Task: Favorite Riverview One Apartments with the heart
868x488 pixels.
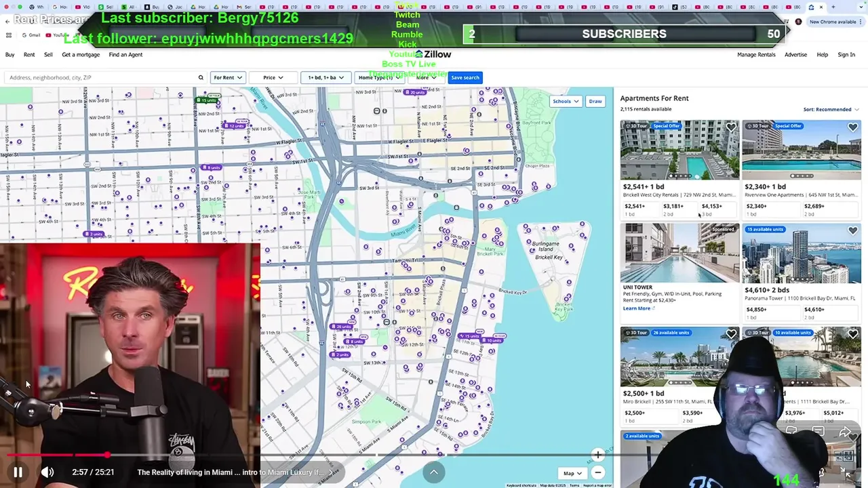Action: click(852, 127)
